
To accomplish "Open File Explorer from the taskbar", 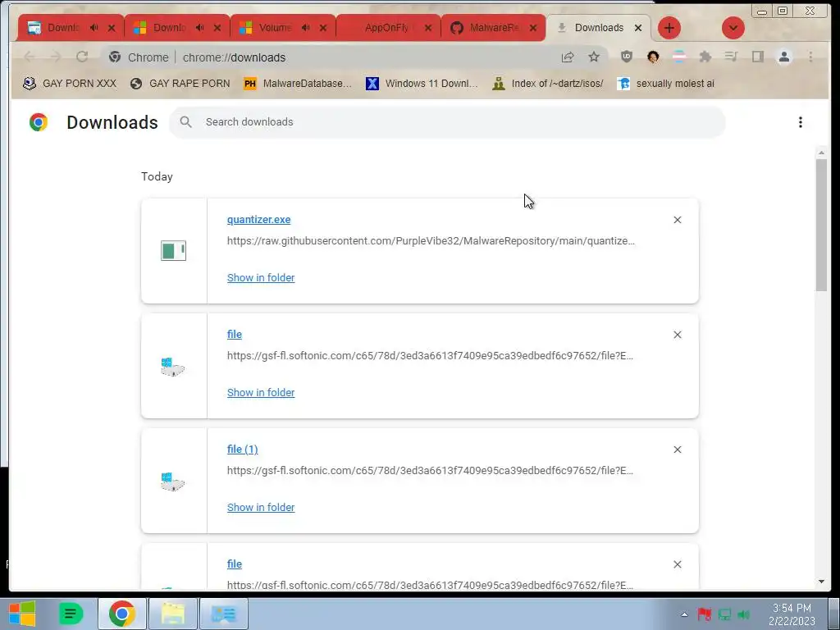I will coord(173,614).
